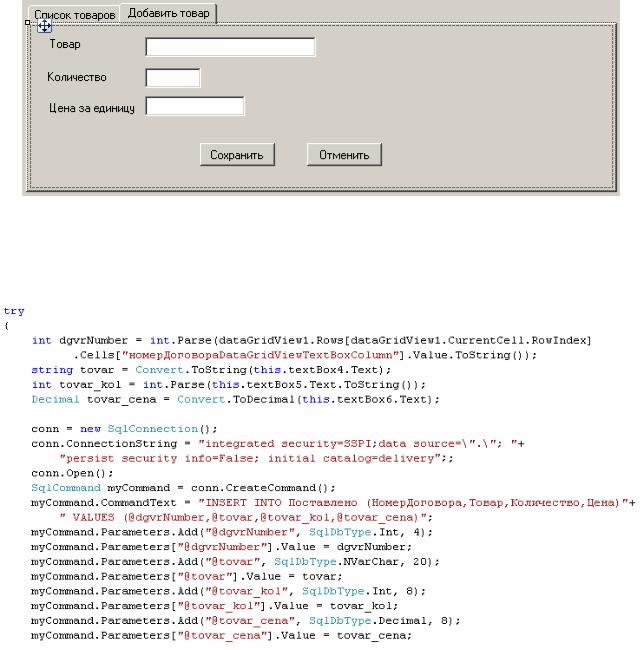Image resolution: width=642 pixels, height=650 pixels.
Task: Click the move handle icon of the tab panel
Action: click(44, 26)
